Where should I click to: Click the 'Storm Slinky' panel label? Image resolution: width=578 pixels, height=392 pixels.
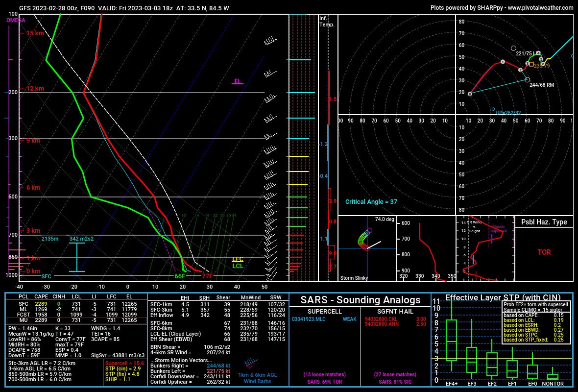pos(354,278)
